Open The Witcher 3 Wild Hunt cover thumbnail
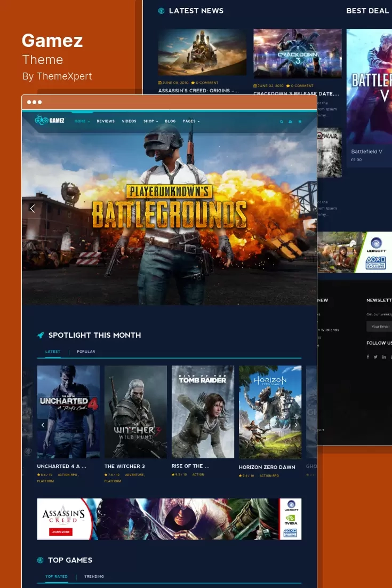Screen dimensions: 392x588 (135, 412)
